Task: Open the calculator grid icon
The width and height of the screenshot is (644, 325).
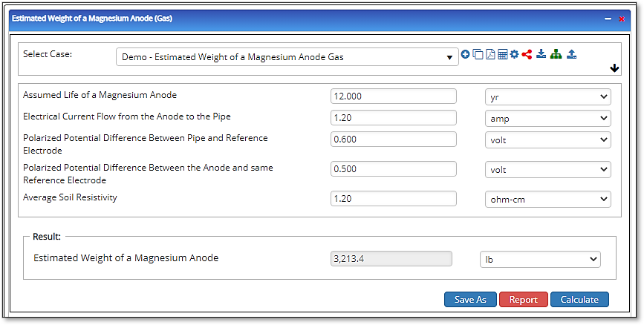Action: click(502, 54)
